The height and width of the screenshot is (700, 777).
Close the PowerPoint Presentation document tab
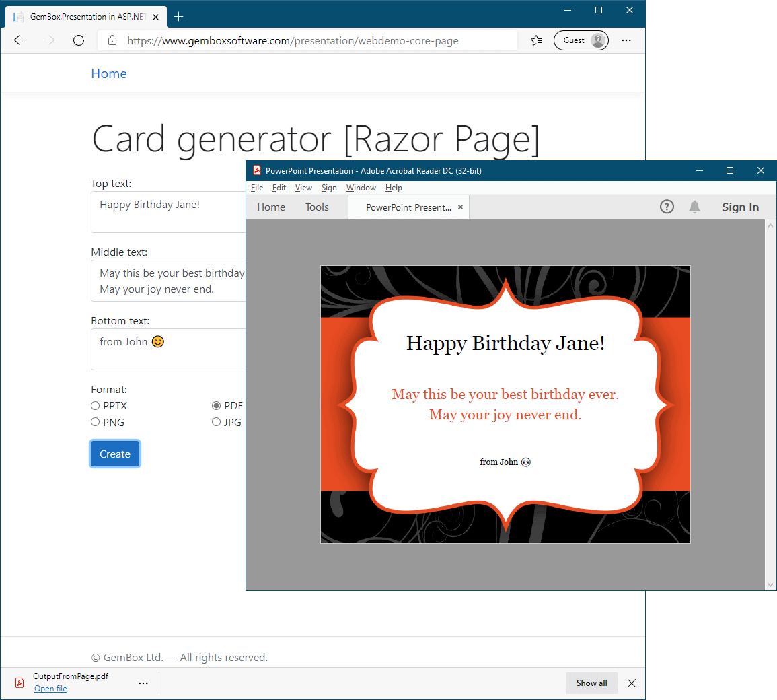[461, 207]
